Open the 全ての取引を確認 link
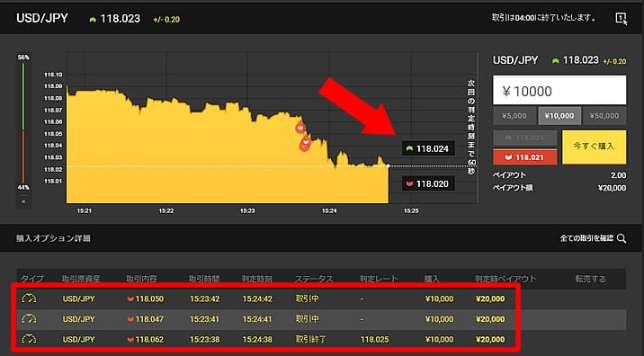The height and width of the screenshot is (356, 644). (586, 238)
